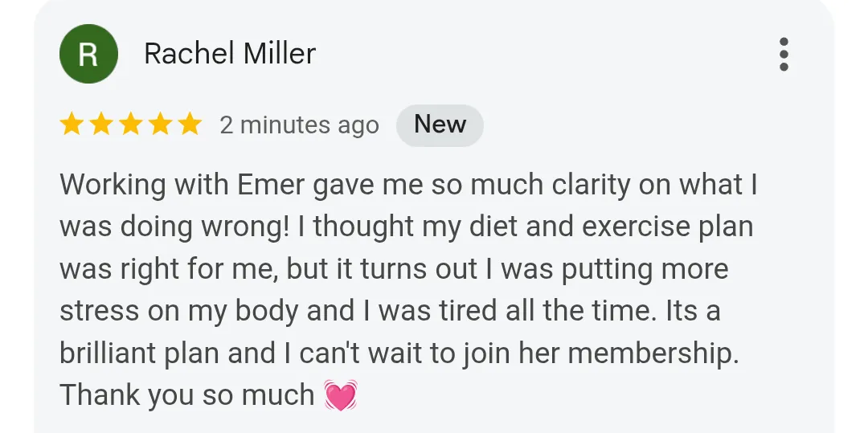Open Rachel Miller's reviewer profile
This screenshot has height=433, width=868.
230,55
